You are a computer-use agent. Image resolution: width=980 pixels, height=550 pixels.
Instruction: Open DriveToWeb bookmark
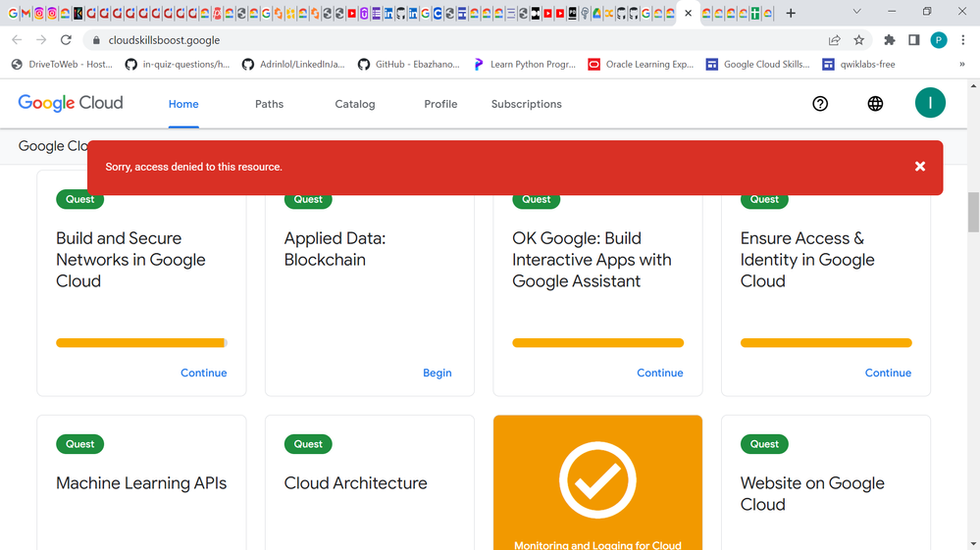[62, 64]
